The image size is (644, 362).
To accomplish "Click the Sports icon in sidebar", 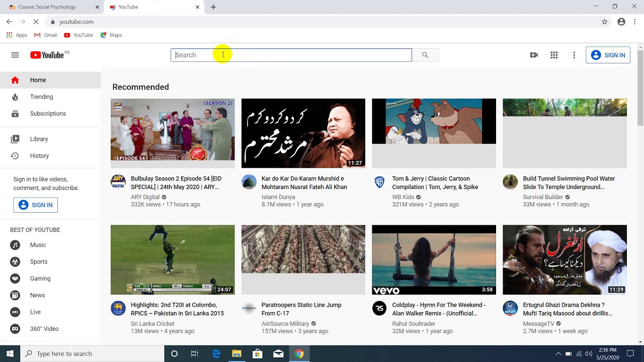I will pos(15,261).
